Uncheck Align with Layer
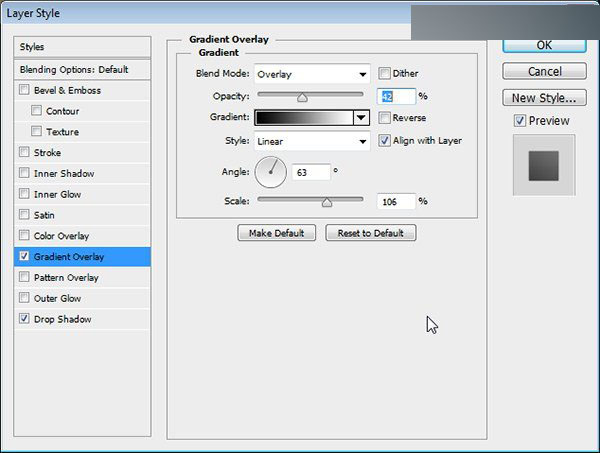 point(384,140)
